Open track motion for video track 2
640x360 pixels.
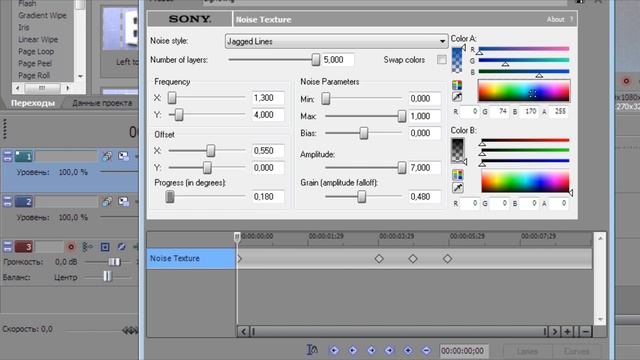pyautogui.click(x=123, y=201)
